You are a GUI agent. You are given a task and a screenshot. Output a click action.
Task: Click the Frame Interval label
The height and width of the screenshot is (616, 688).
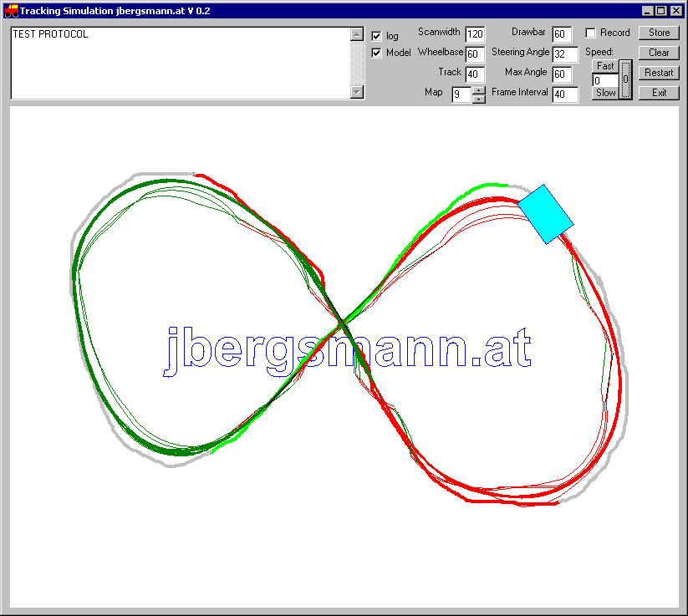519,92
